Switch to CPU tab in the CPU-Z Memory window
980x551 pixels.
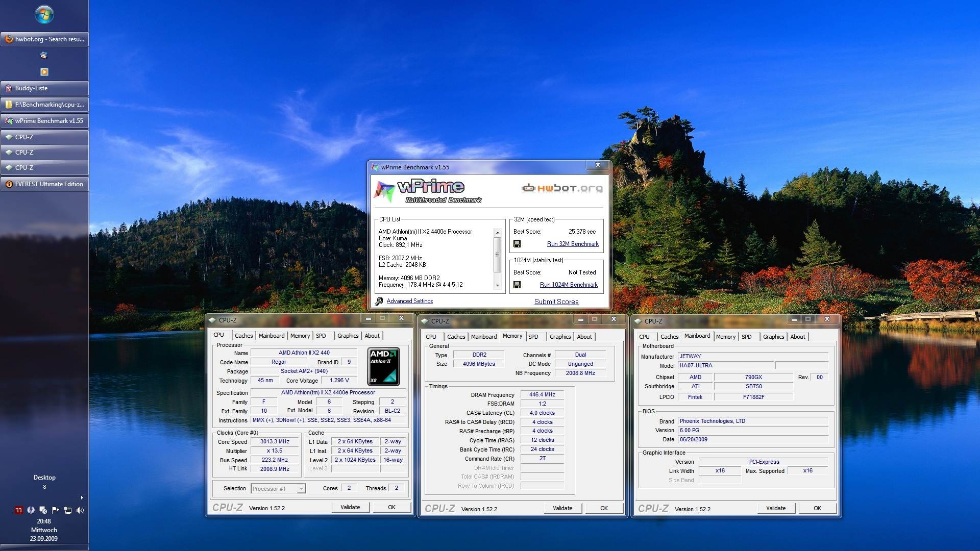431,337
